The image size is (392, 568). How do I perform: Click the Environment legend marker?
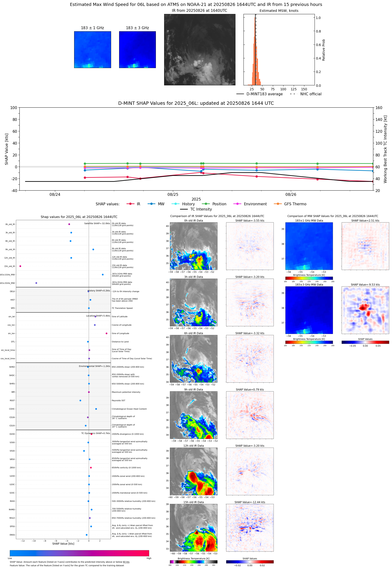[237, 204]
